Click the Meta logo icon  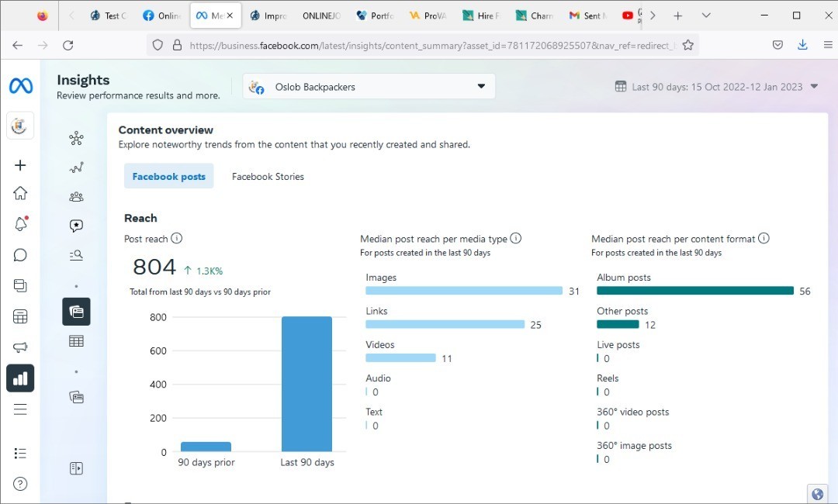(21, 85)
